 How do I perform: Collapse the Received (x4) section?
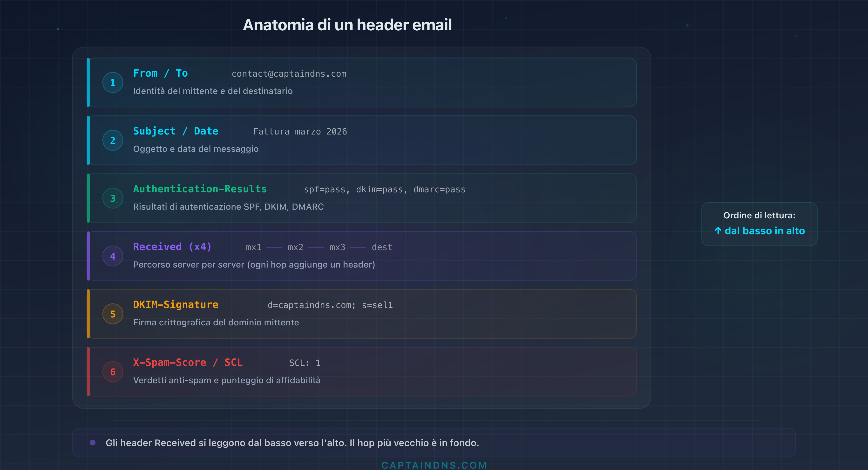click(172, 247)
